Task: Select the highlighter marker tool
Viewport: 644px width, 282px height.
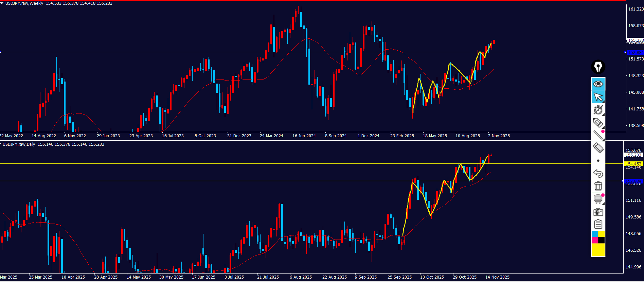Action: (598, 123)
